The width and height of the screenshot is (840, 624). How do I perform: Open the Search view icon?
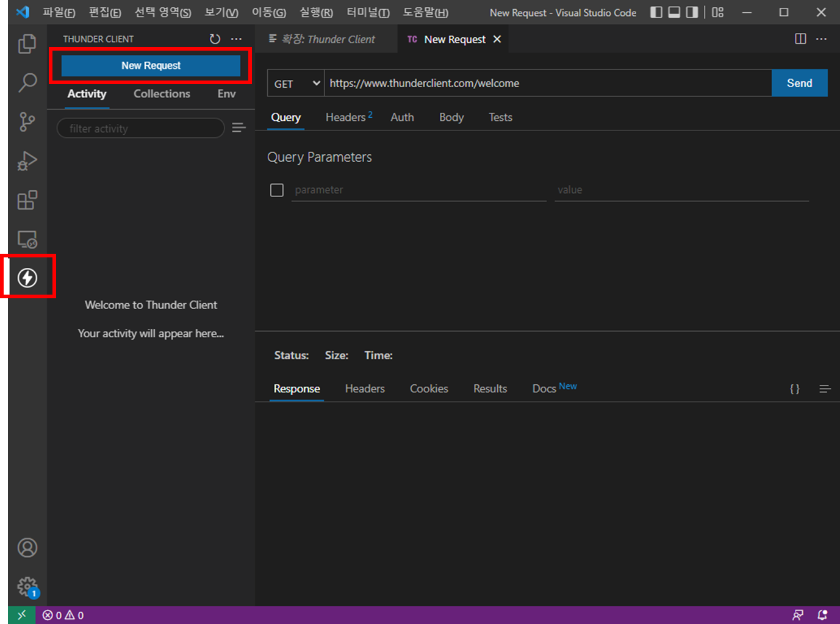(x=27, y=82)
